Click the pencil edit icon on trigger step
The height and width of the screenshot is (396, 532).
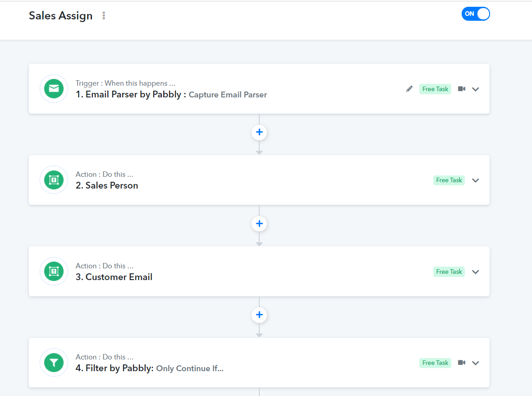click(409, 89)
